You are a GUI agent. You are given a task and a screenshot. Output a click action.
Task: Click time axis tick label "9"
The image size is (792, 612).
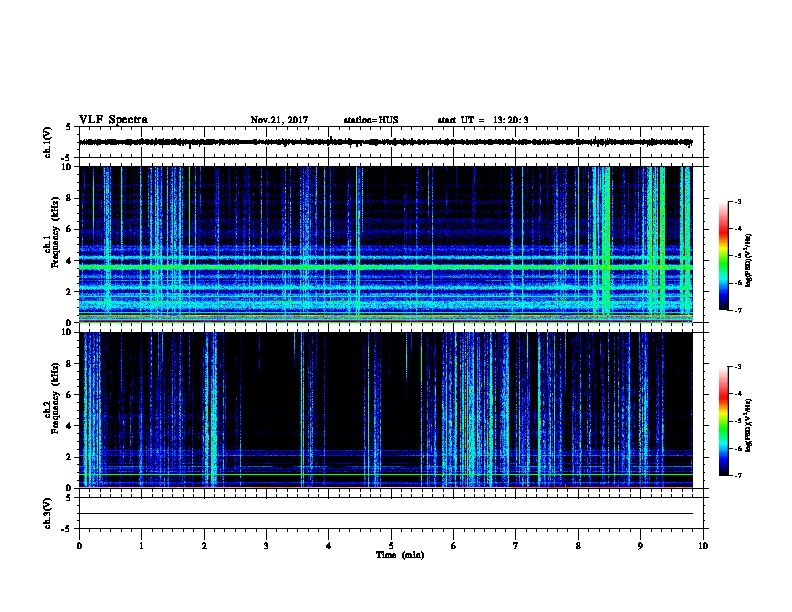[x=640, y=545]
